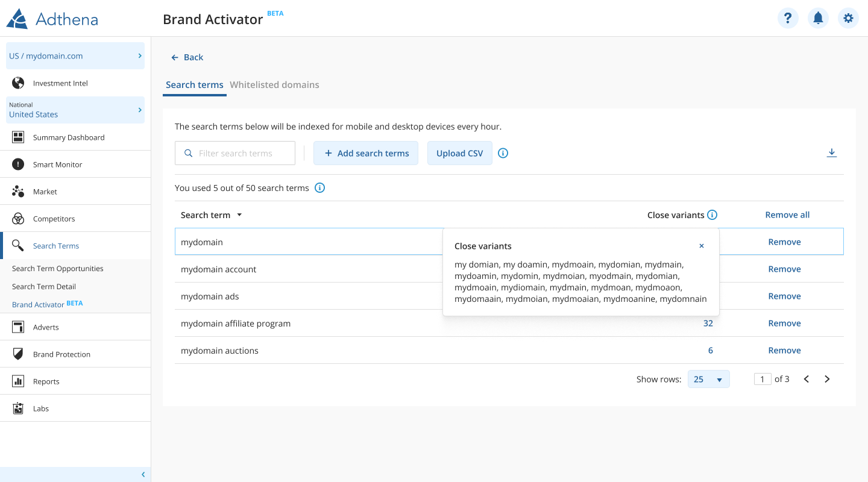Click the info icon next to Close variants header
Image resolution: width=868 pixels, height=482 pixels.
pyautogui.click(x=712, y=215)
